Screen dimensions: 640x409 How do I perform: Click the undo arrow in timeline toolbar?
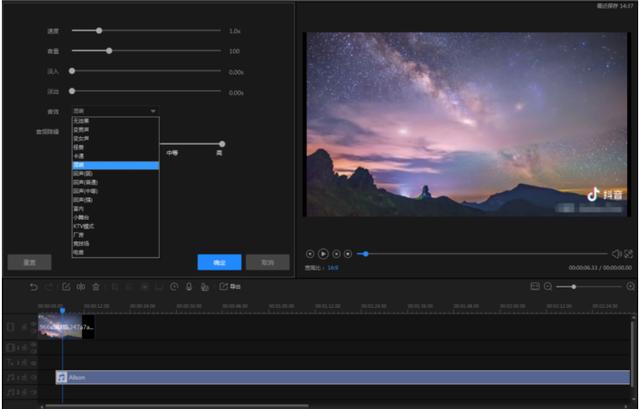point(33,287)
